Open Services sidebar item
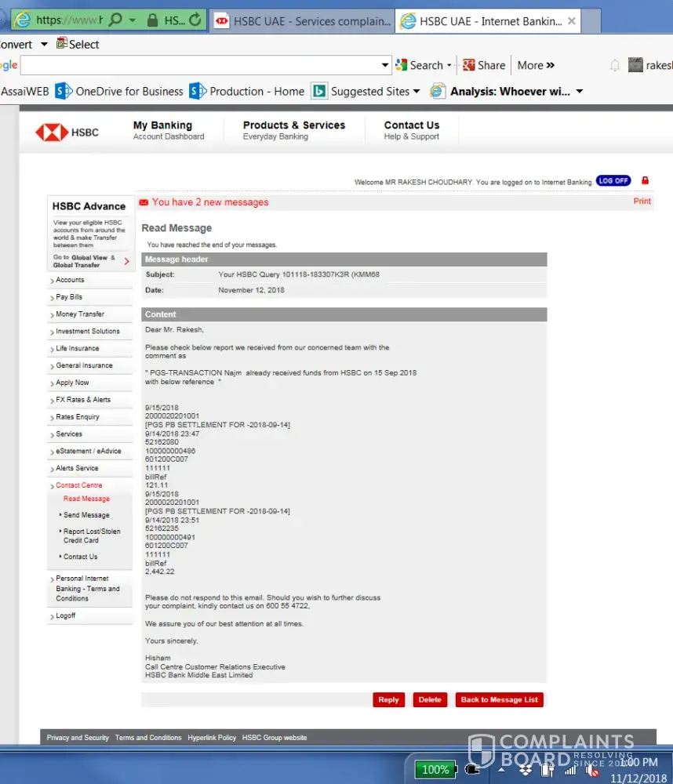 coord(69,434)
